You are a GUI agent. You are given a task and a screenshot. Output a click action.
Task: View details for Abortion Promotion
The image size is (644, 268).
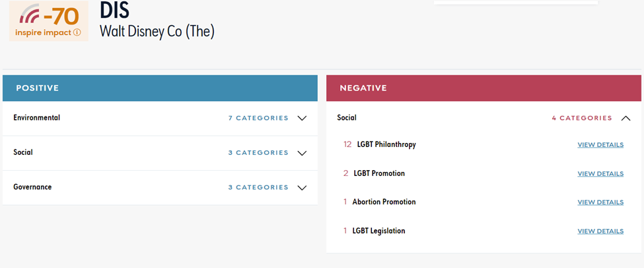600,202
